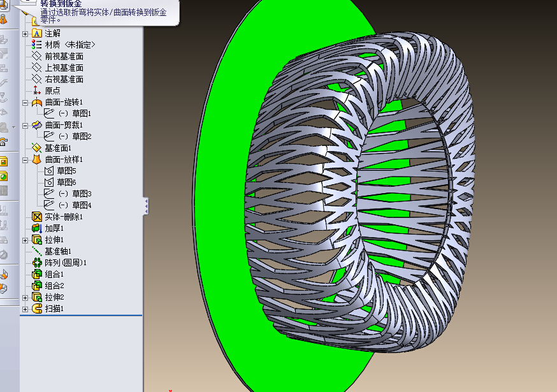Select the 曲面-旋转1 revolved surface feature
557x392 pixels.
pos(57,103)
